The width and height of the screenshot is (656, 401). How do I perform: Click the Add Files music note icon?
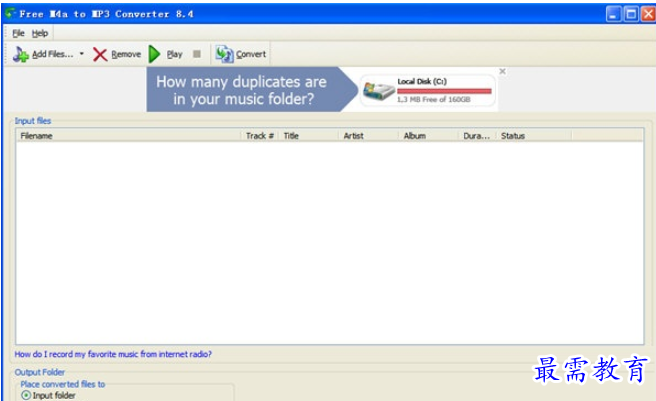(x=20, y=54)
